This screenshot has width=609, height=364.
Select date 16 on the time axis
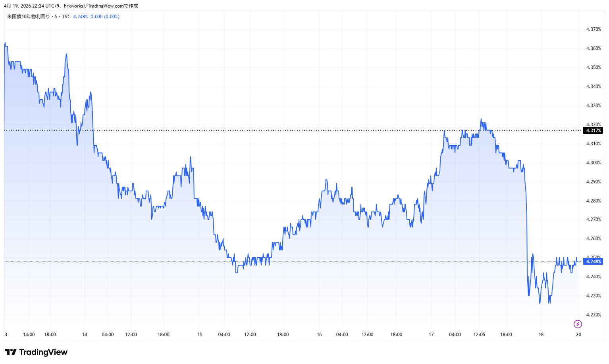pyautogui.click(x=319, y=335)
